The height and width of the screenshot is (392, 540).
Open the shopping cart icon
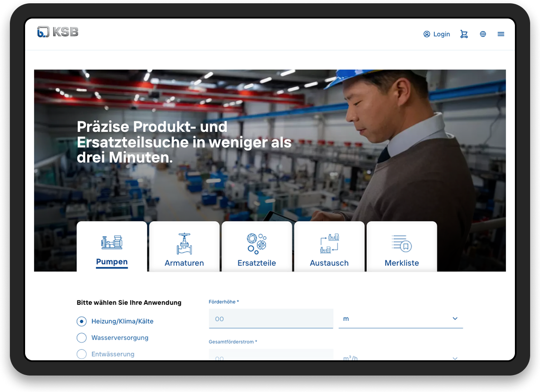(x=464, y=34)
